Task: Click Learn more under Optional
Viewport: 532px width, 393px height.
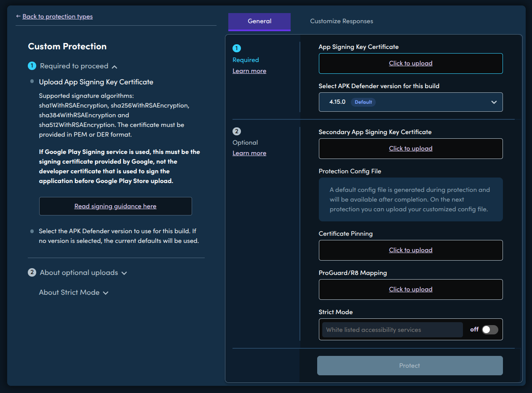Action: 249,153
